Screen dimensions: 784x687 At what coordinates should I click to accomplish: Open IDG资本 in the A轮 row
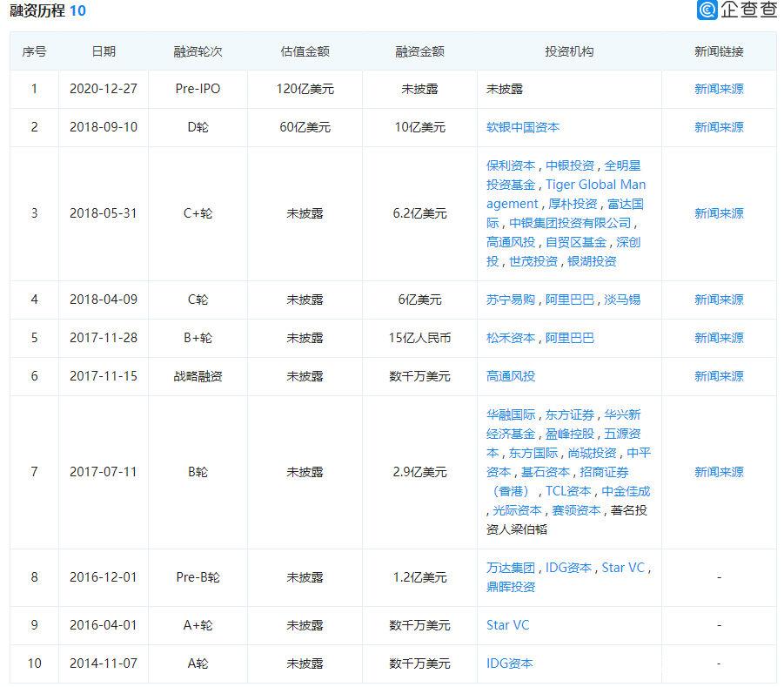point(510,663)
